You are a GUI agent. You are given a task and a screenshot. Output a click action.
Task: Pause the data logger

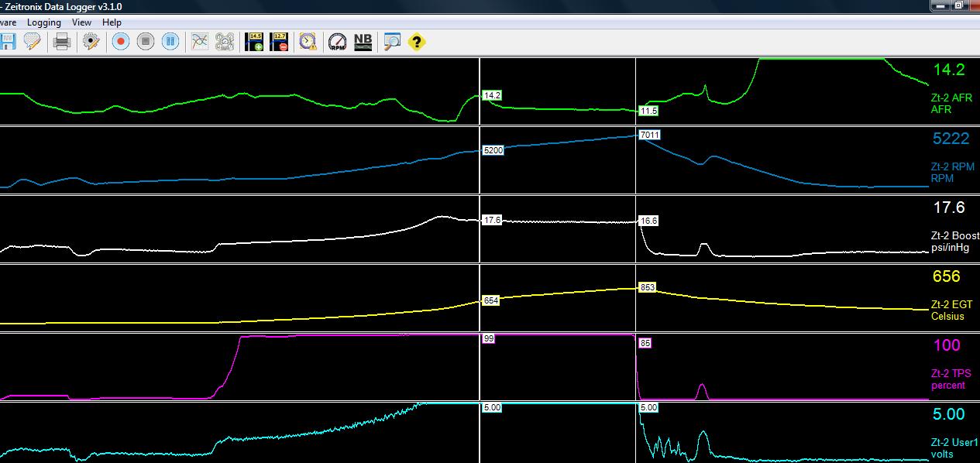click(x=170, y=42)
